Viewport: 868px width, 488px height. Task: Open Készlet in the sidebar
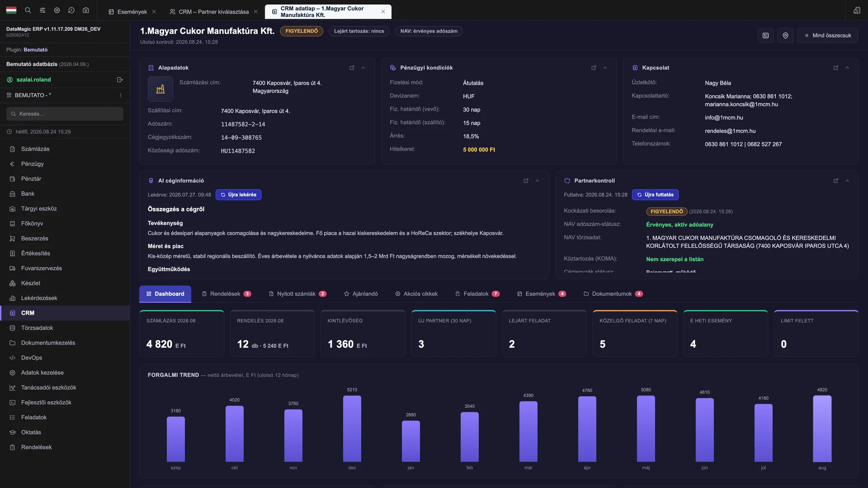65,283
